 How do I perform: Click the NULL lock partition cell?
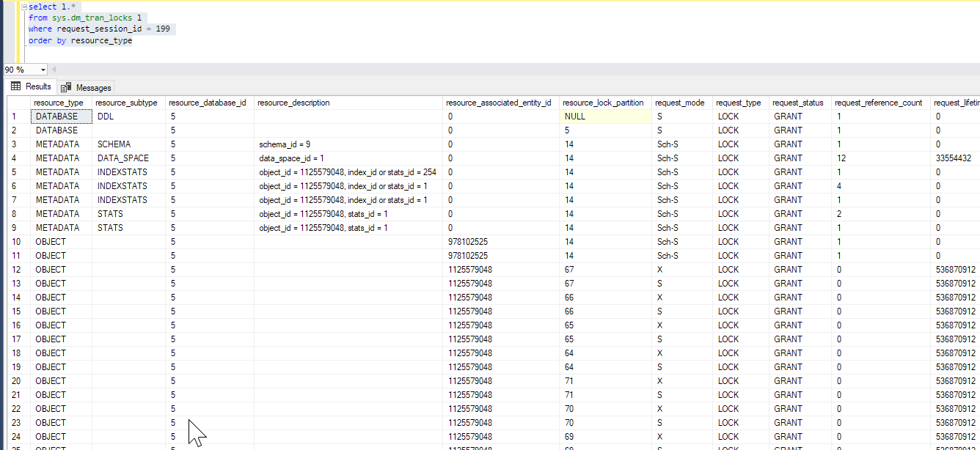(606, 117)
